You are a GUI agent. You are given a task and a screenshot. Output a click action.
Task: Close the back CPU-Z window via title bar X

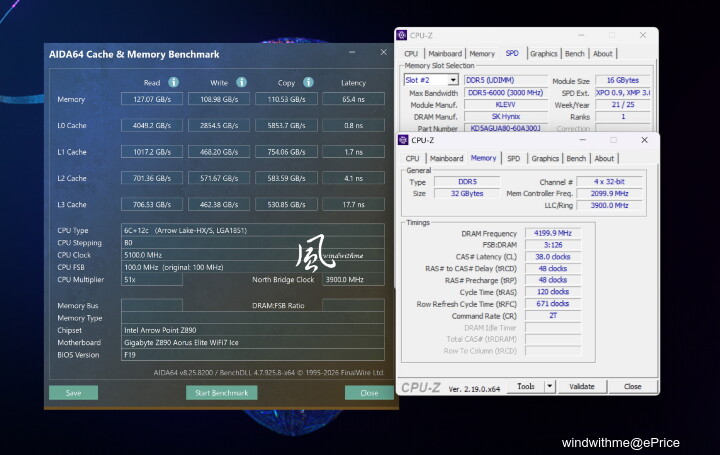click(643, 35)
